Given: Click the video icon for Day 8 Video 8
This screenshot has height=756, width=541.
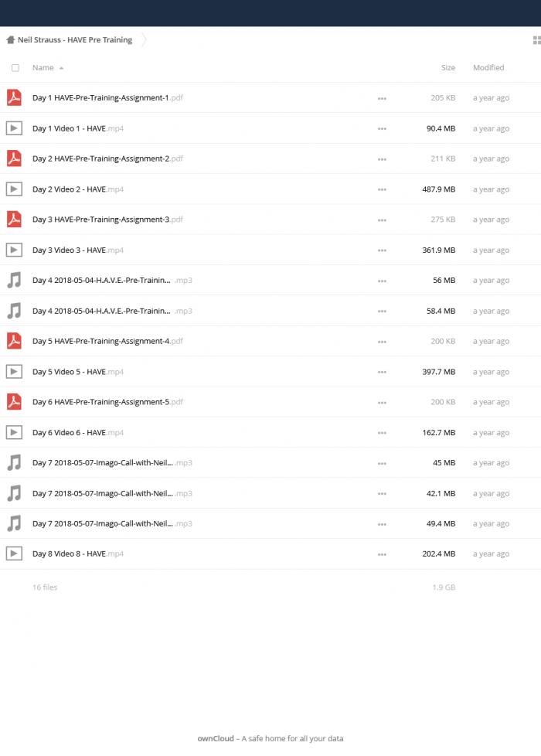Looking at the screenshot, I should tap(14, 553).
